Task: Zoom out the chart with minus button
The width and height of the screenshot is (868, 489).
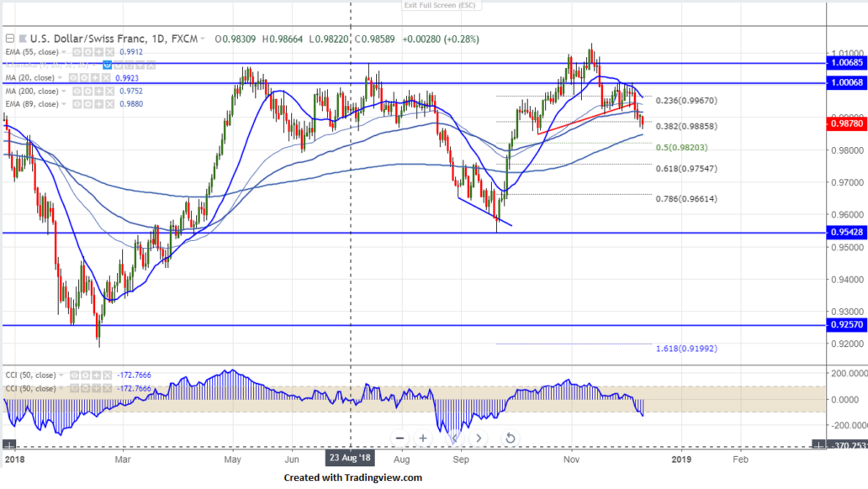Action: (400, 438)
